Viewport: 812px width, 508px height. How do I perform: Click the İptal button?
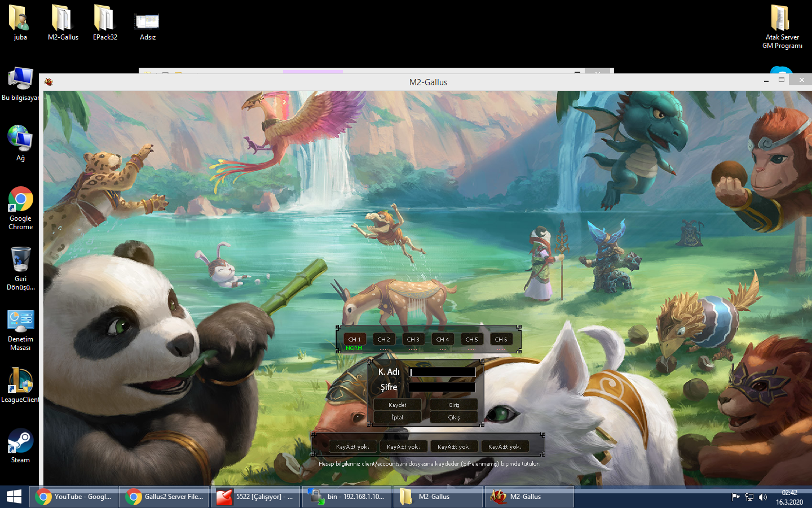(x=398, y=417)
